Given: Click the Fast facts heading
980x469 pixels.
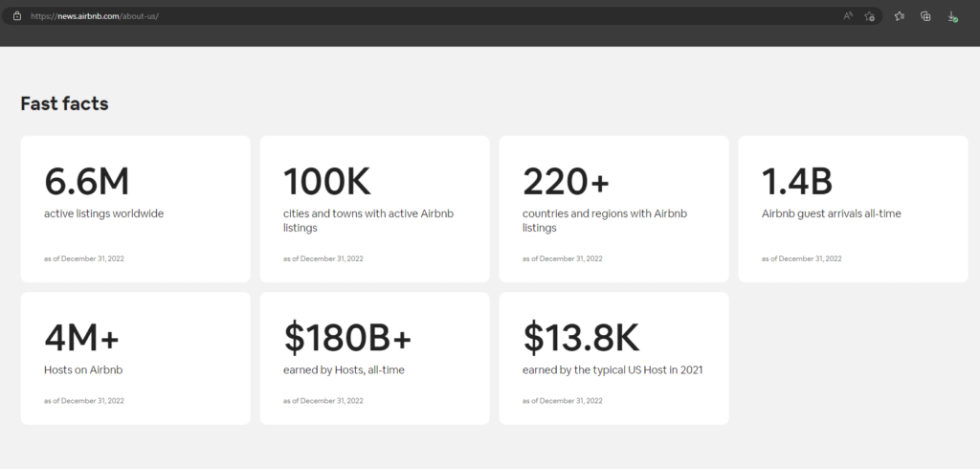Looking at the screenshot, I should point(64,103).
